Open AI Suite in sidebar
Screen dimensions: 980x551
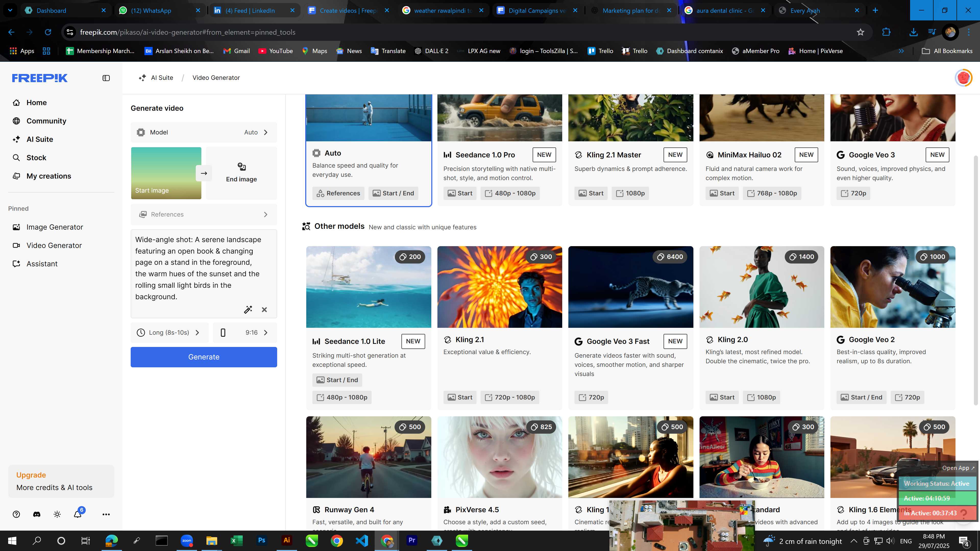(x=33, y=139)
